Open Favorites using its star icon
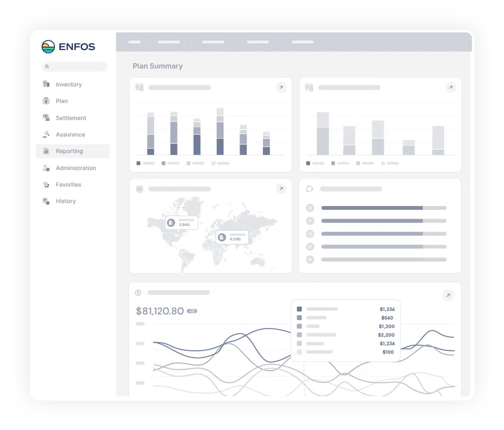The image size is (504, 430). [x=47, y=185]
